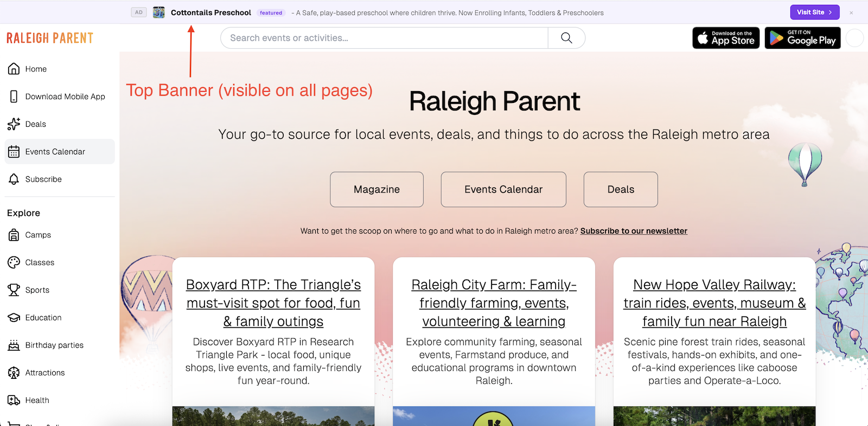
Task: Click the Deals hero button
Action: [x=621, y=190]
